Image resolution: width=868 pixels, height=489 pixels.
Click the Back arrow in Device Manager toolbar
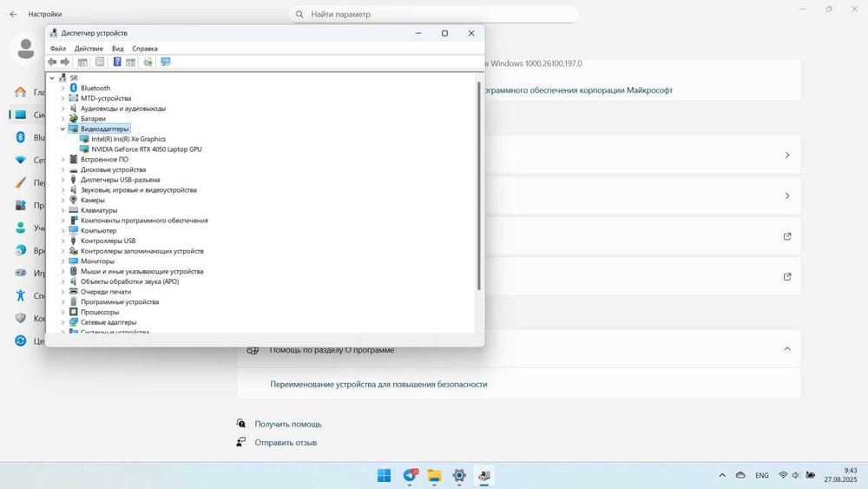pos(52,62)
